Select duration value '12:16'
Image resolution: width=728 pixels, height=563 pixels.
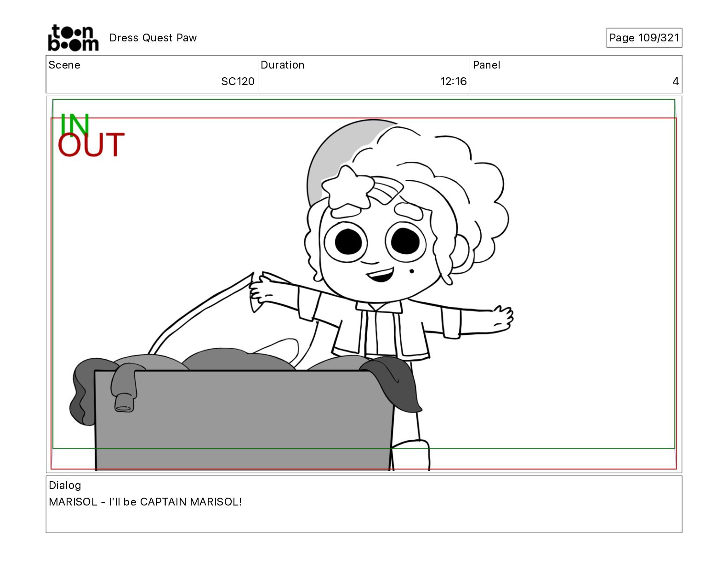pos(453,81)
